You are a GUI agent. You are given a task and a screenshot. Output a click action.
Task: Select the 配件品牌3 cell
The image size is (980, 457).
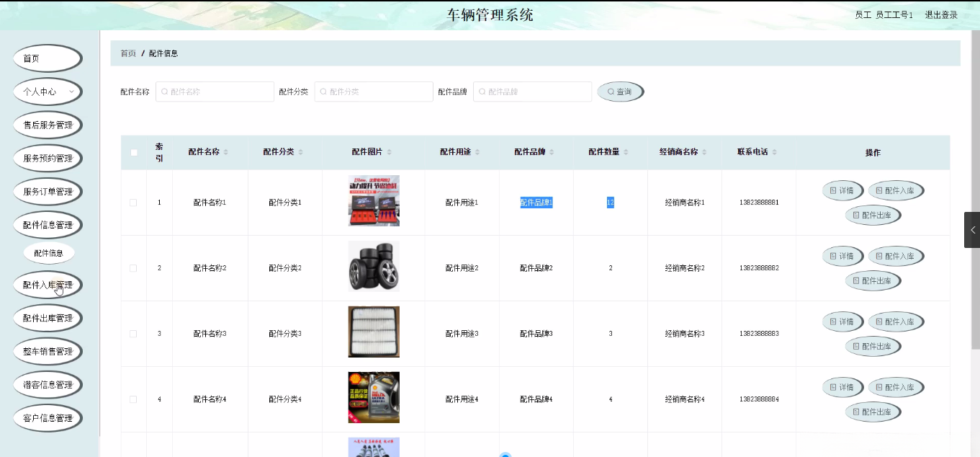(536, 334)
